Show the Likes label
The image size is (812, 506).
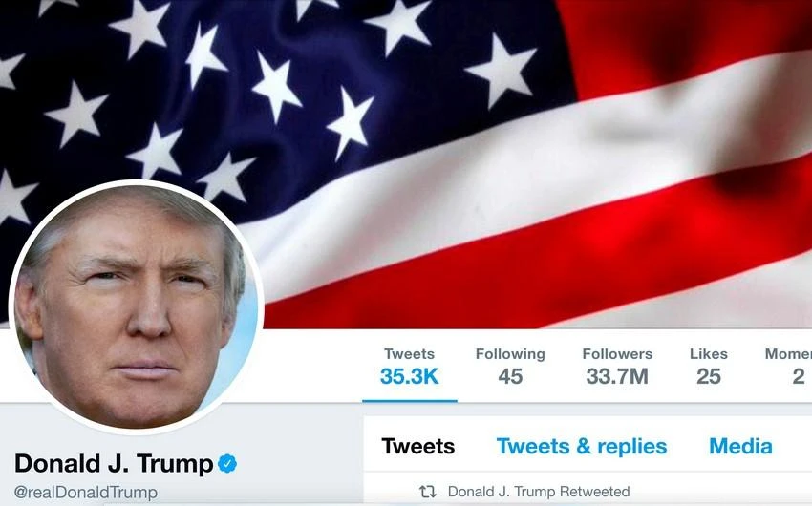pos(709,354)
